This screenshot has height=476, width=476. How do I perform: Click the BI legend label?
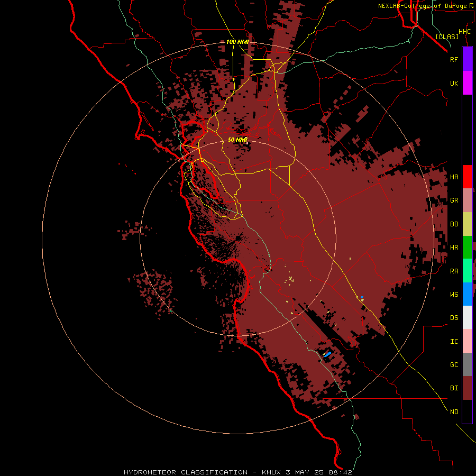tap(454, 388)
